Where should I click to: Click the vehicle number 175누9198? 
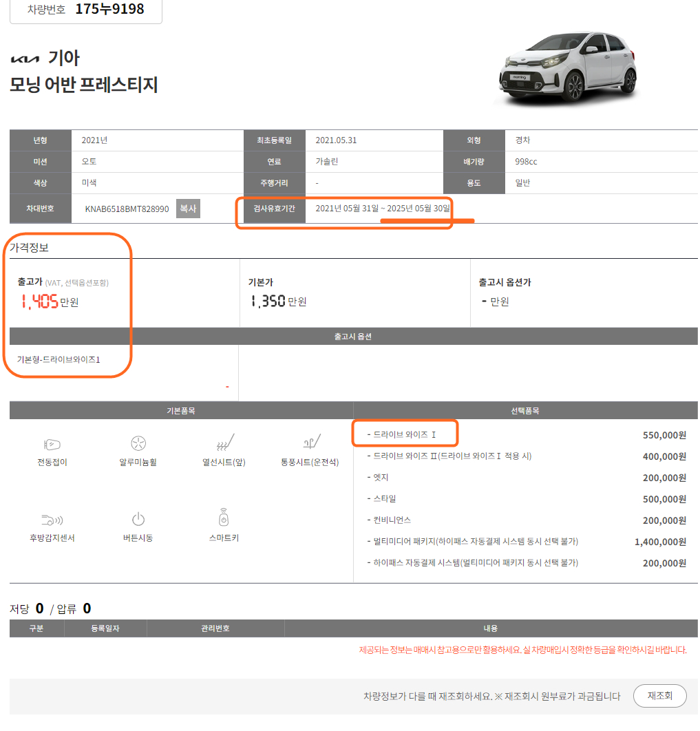[x=109, y=9]
